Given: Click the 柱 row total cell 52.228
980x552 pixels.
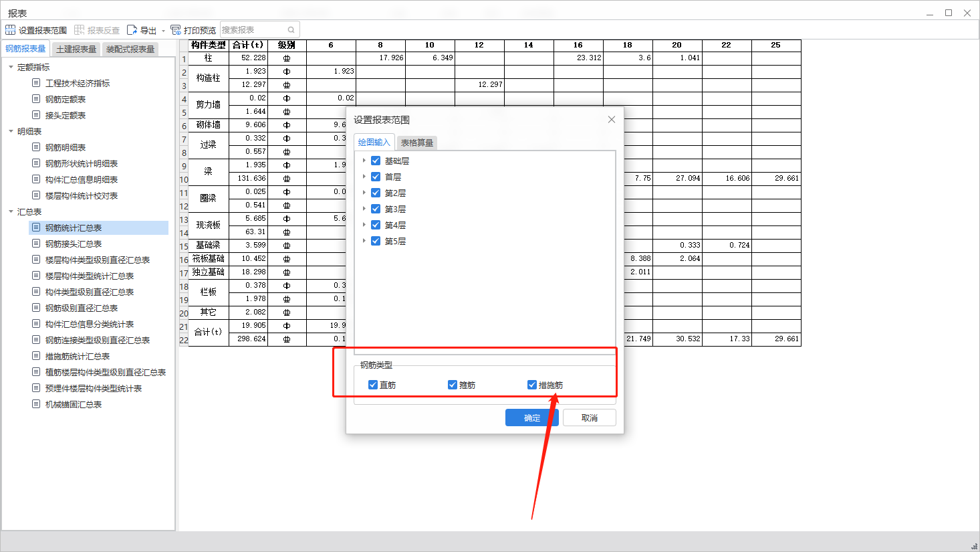Looking at the screenshot, I should tap(248, 58).
